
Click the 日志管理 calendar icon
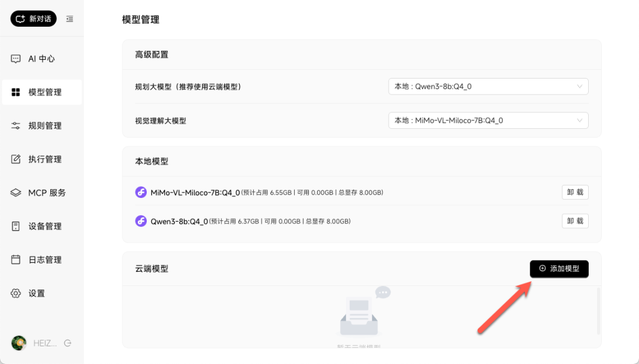coord(16,260)
